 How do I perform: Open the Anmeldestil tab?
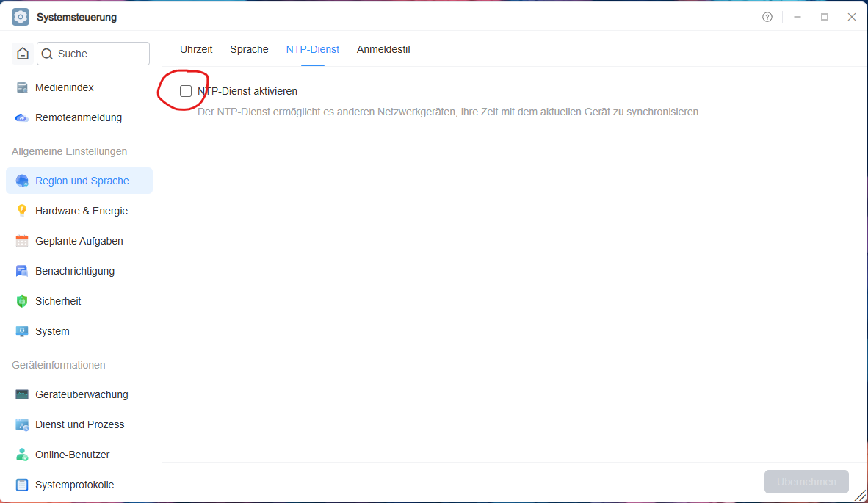click(x=383, y=49)
